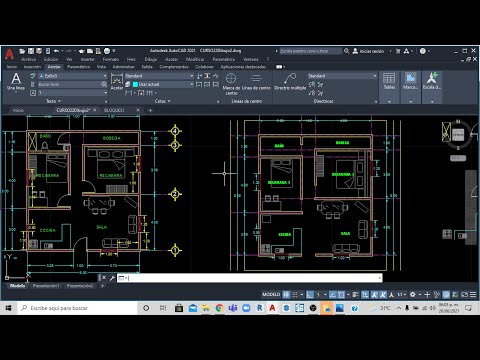This screenshot has width=480, height=360.
Task: Toggle polar tracking in status bar
Action: 318,294
